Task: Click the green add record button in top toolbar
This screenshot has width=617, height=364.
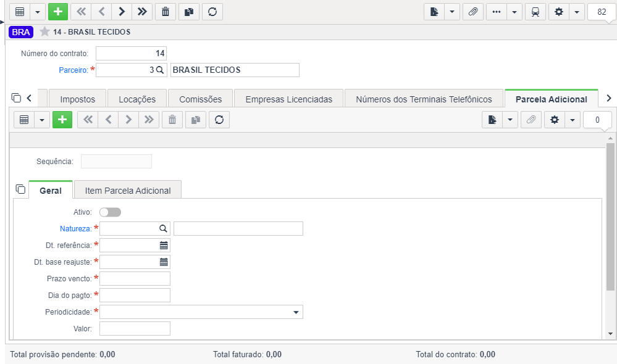Action: [58, 12]
